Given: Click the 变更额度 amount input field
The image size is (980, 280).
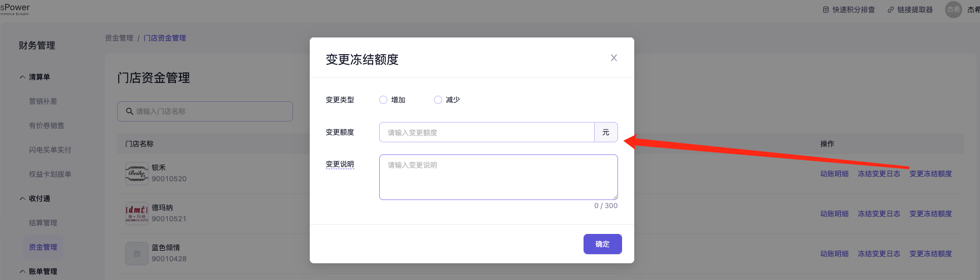Looking at the screenshot, I should pos(486,132).
